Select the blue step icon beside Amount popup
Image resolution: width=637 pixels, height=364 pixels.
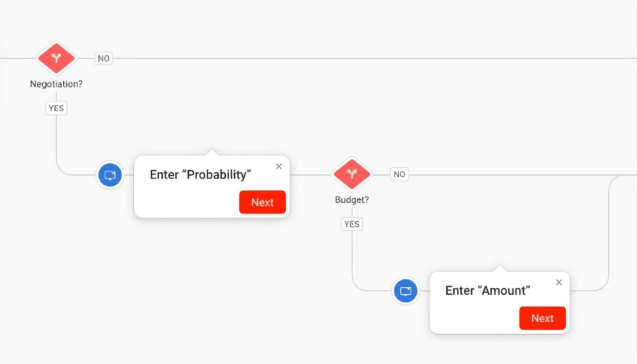pyautogui.click(x=405, y=291)
